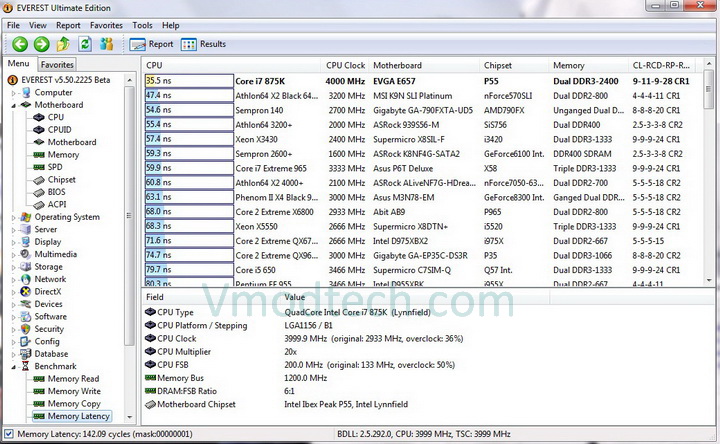Click the tree panel scroll down arrow
Screen dimensions: 720x444
pyautogui.click(x=129, y=417)
